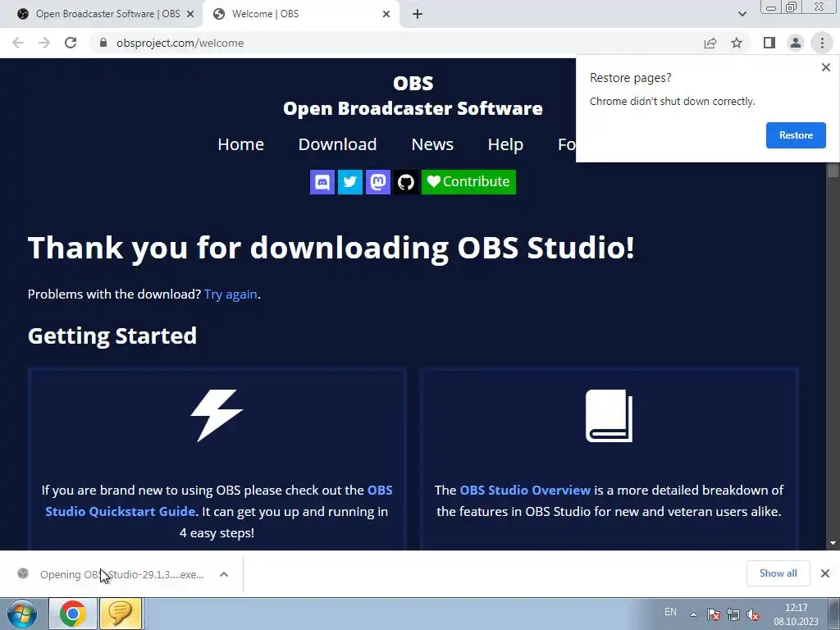Click the EN language indicator
Image resolution: width=840 pixels, height=630 pixels.
tap(670, 612)
